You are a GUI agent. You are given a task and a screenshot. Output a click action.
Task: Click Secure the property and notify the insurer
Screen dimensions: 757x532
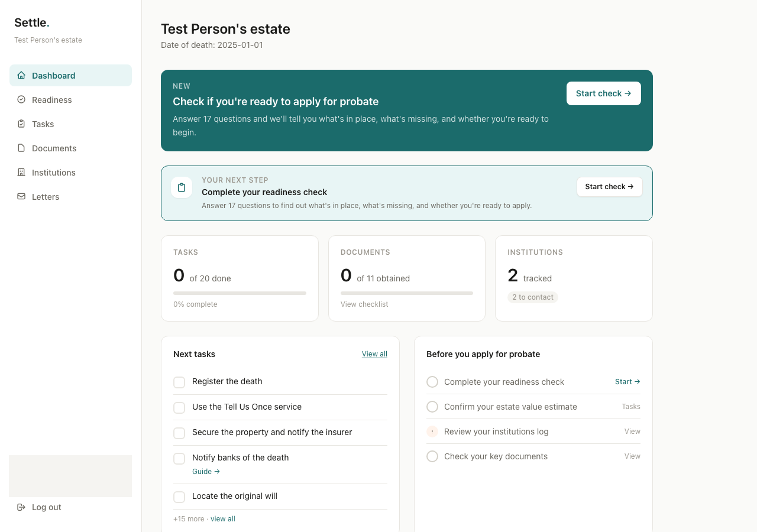pyautogui.click(x=272, y=432)
